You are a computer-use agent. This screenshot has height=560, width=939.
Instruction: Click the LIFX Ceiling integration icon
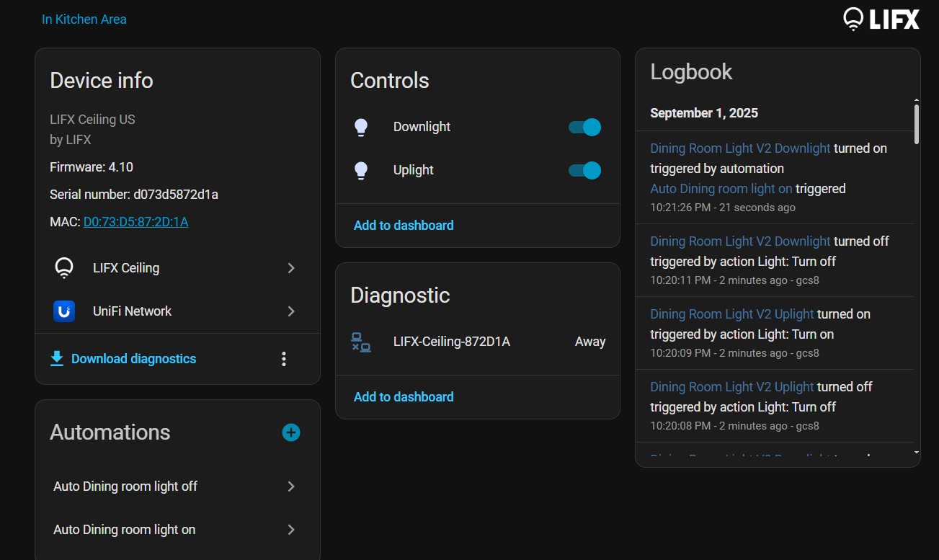click(64, 268)
